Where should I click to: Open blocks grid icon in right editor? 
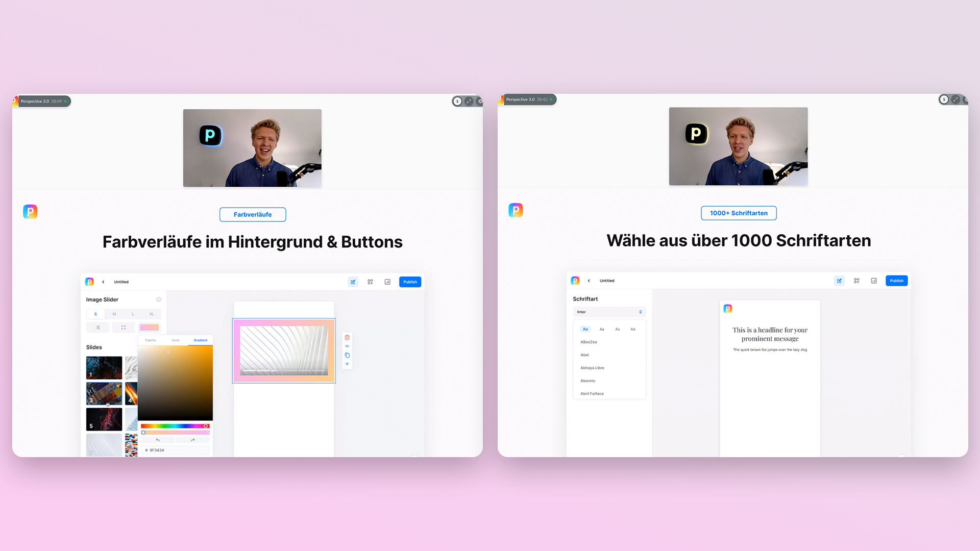click(856, 281)
